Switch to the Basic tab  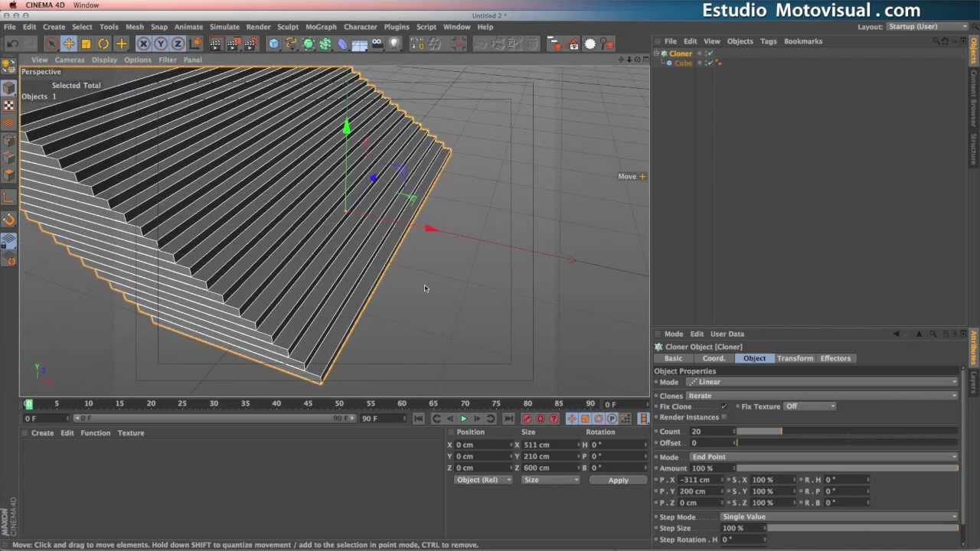tap(674, 358)
